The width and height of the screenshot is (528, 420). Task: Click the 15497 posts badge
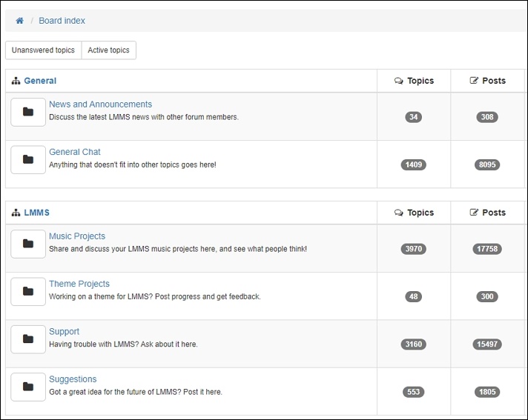[487, 344]
